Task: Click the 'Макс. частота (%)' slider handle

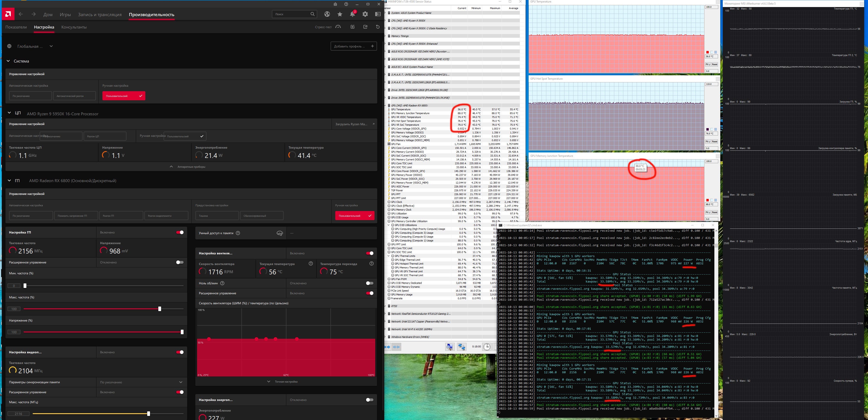Action: pos(160,309)
